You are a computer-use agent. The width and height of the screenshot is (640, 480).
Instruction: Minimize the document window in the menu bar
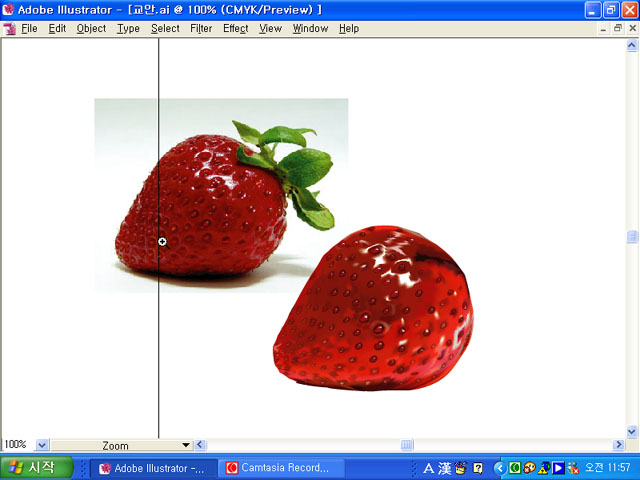603,29
